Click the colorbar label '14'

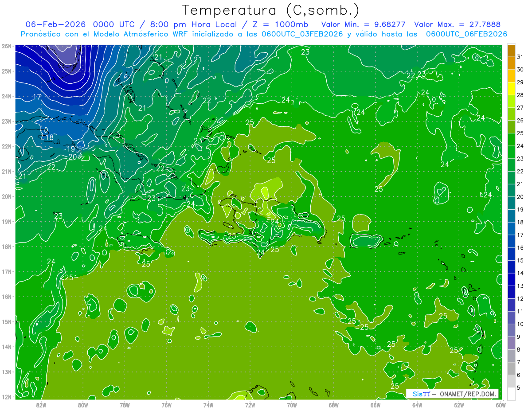click(x=520, y=273)
